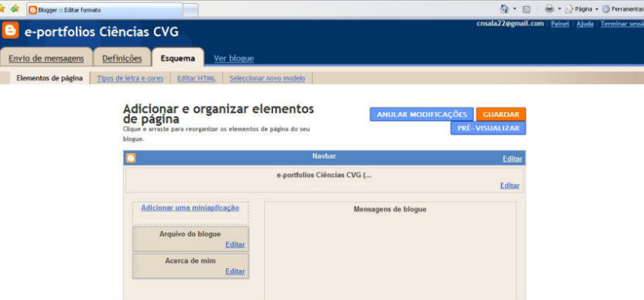Image resolution: width=644 pixels, height=300 pixels.
Task: Select the Acerca de mim widget title
Action: [x=190, y=261]
